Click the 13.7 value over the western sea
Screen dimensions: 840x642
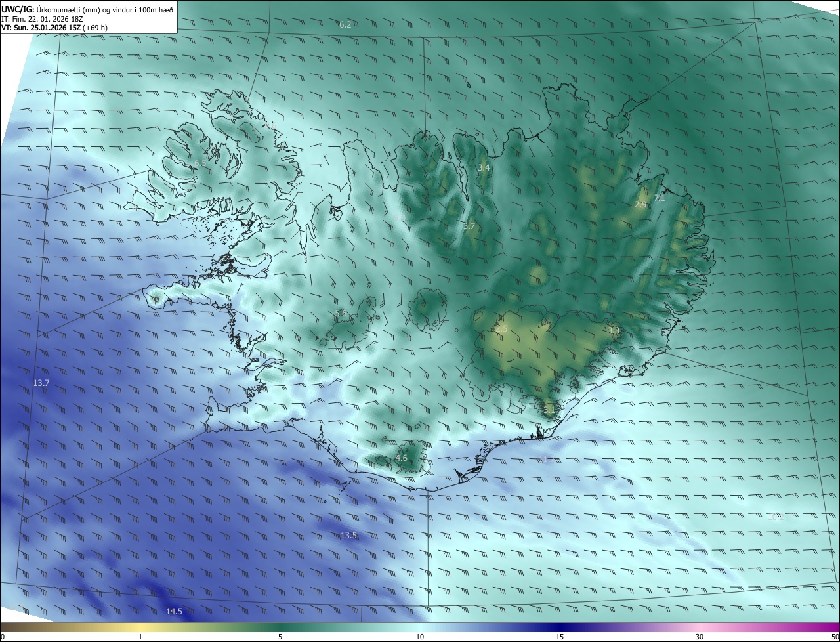click(41, 382)
